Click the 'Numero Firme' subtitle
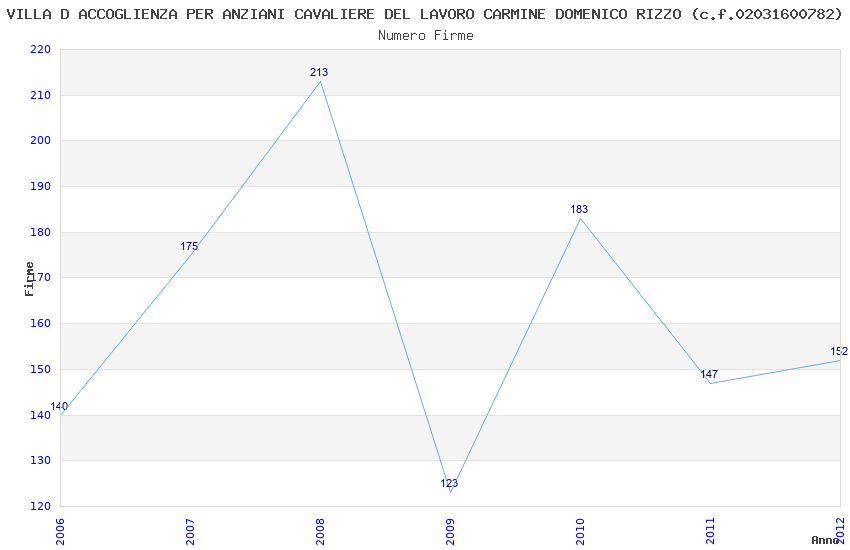 [x=426, y=35]
